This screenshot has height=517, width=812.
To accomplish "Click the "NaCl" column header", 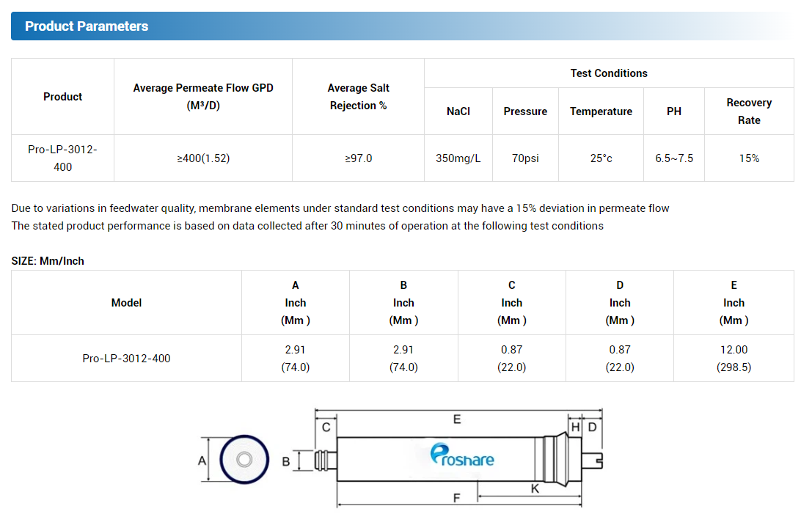I will coord(458,111).
